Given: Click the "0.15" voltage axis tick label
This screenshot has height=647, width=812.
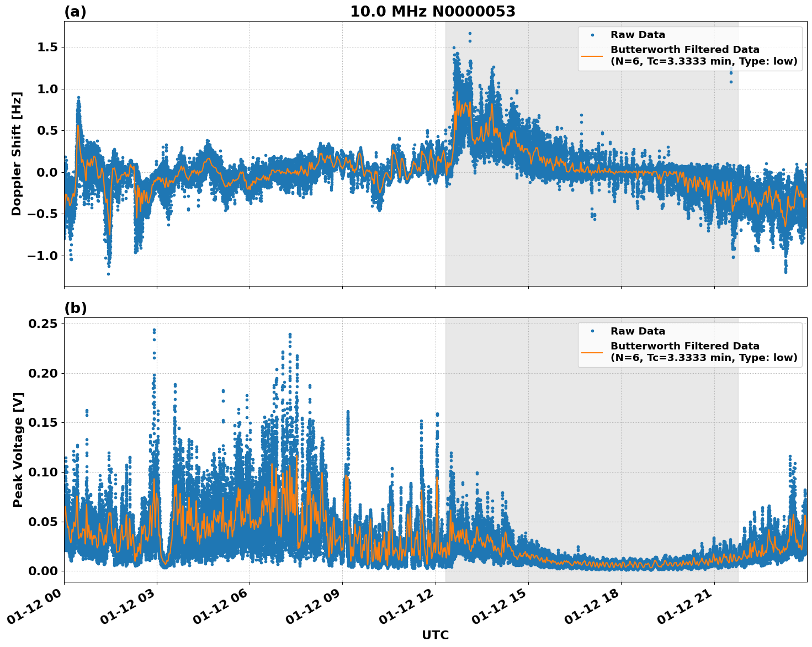Looking at the screenshot, I should [x=44, y=422].
